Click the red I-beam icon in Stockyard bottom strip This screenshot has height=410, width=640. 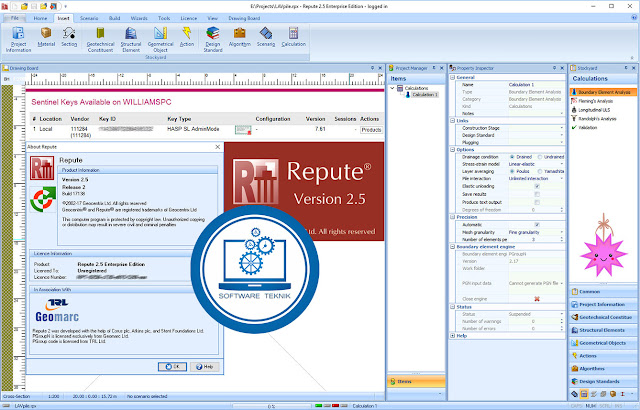pos(622,394)
